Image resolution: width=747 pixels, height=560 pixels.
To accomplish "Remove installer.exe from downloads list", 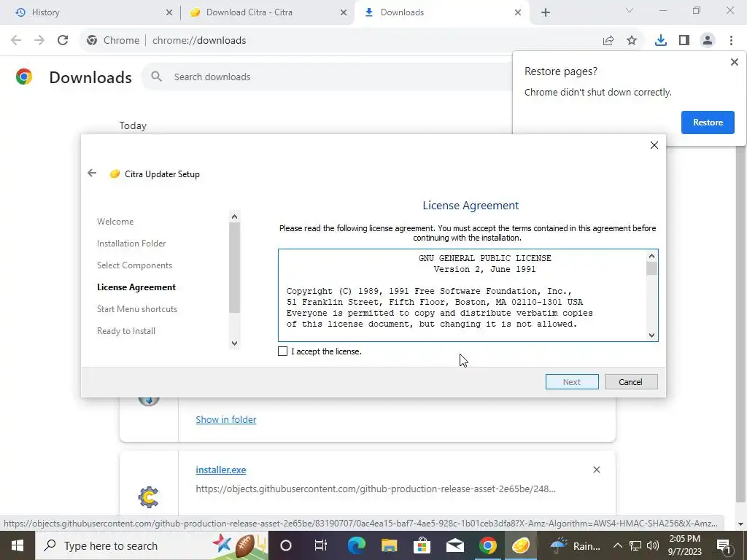I will pos(597,470).
